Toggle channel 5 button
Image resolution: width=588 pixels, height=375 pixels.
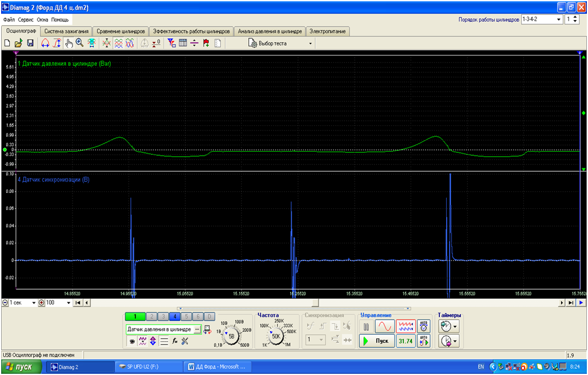point(186,317)
